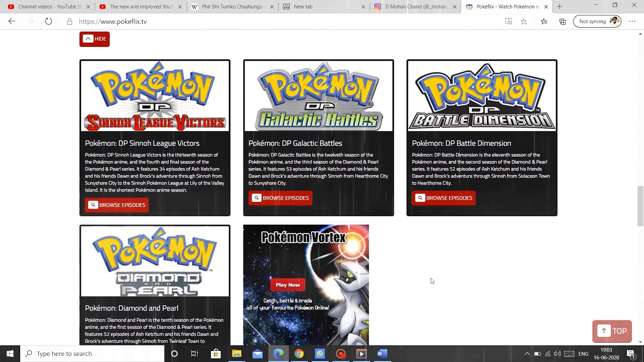This screenshot has width=644, height=362.
Task: Open network Wi-Fi settings in tray
Action: pos(547,353)
